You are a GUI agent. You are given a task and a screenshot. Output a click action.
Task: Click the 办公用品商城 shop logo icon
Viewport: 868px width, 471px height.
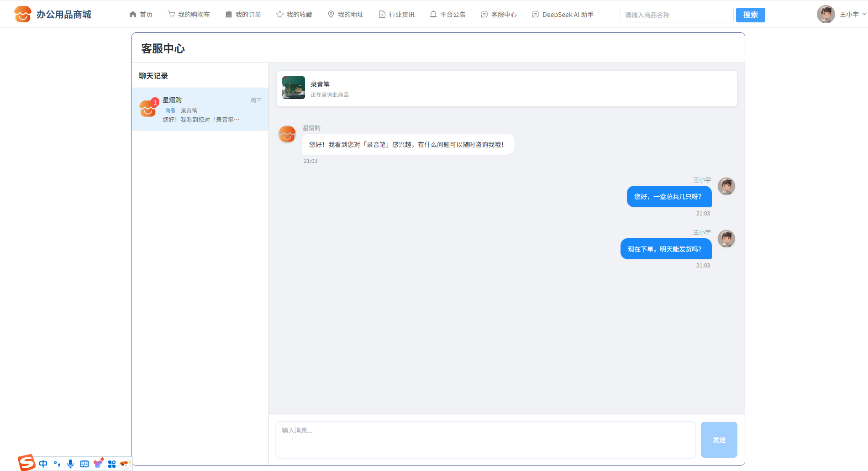point(23,14)
